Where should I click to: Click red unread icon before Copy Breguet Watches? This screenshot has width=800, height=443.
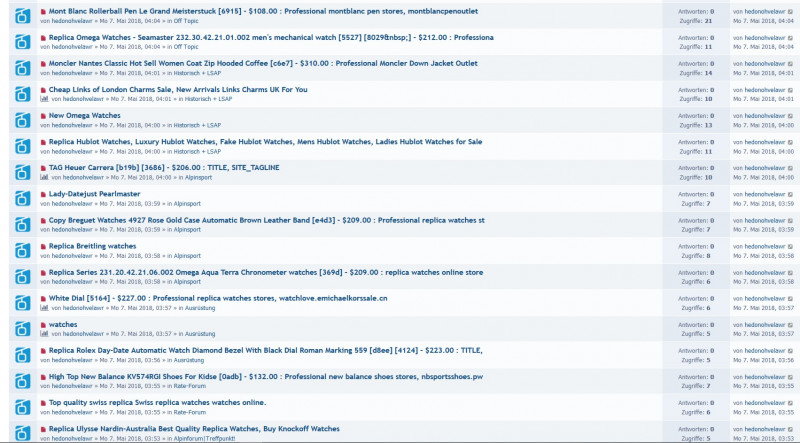[x=44, y=220]
